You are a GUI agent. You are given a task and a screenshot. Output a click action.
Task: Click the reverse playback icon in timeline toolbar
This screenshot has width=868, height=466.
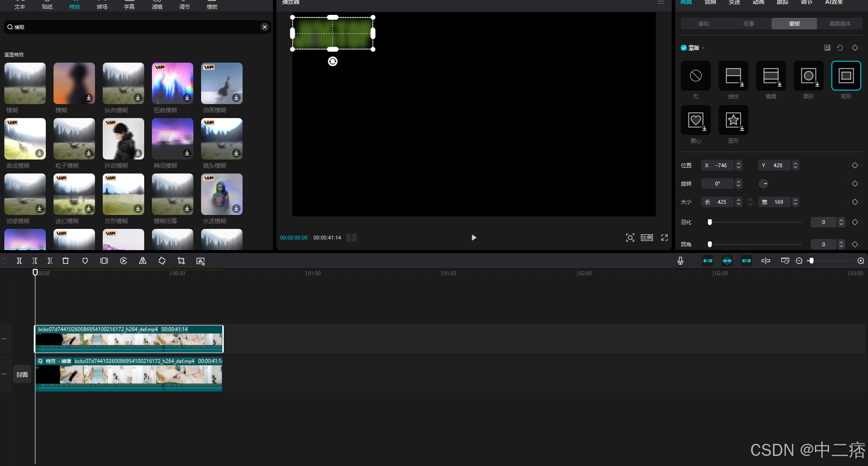pyautogui.click(x=123, y=261)
